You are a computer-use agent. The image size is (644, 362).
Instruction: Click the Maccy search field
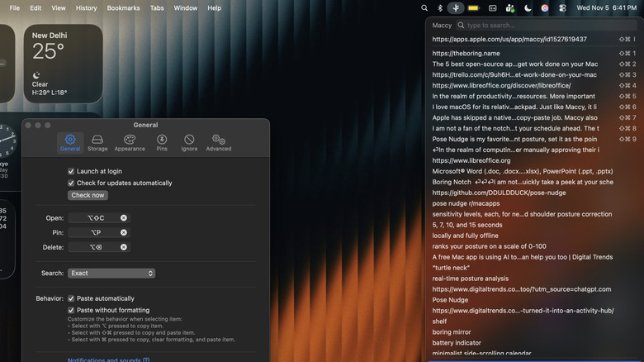(x=547, y=26)
